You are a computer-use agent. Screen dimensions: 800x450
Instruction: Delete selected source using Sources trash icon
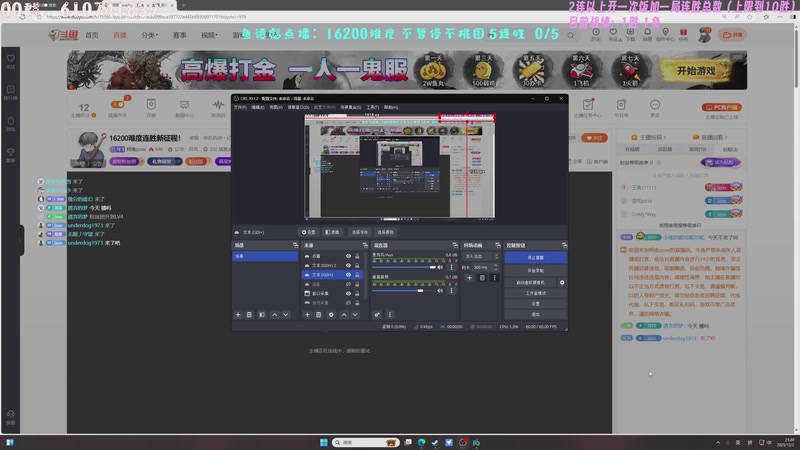(318, 315)
